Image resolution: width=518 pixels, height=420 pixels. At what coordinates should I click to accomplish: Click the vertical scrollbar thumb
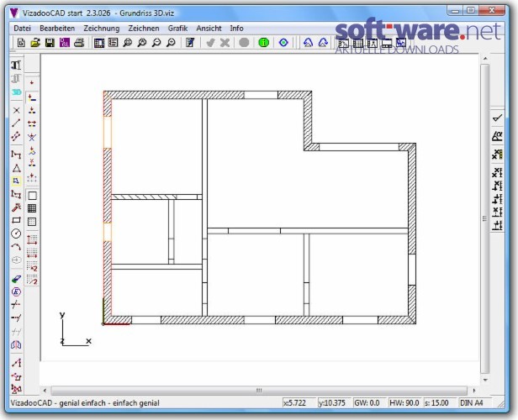[484, 218]
